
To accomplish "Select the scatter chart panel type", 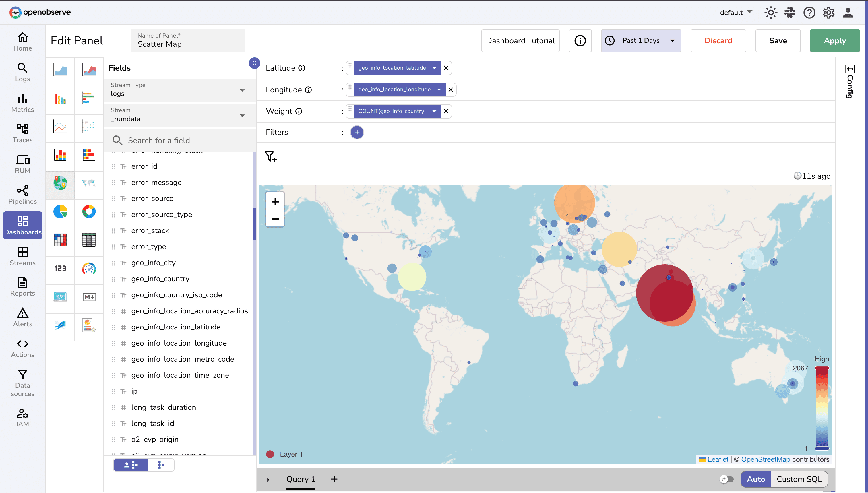I will tap(89, 128).
